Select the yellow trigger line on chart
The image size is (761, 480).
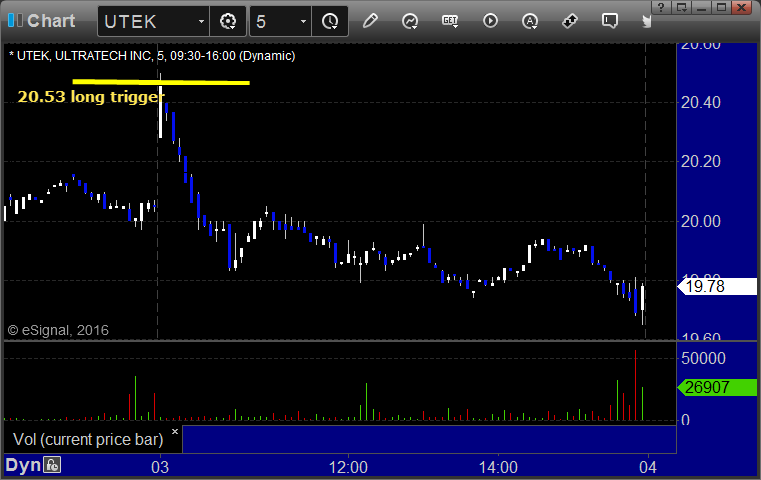click(161, 82)
